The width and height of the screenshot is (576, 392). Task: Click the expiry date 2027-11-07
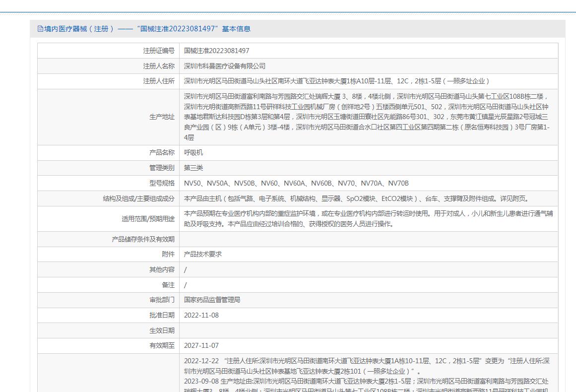(201, 346)
